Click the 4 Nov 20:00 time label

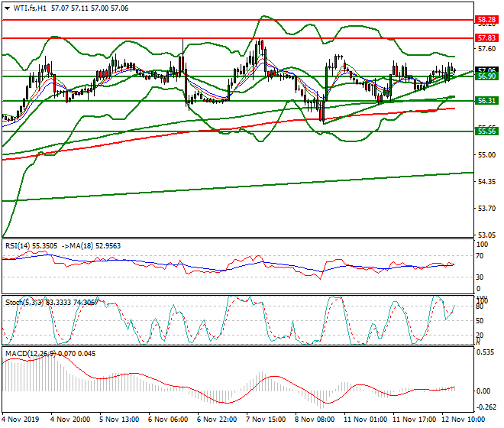pyautogui.click(x=70, y=420)
